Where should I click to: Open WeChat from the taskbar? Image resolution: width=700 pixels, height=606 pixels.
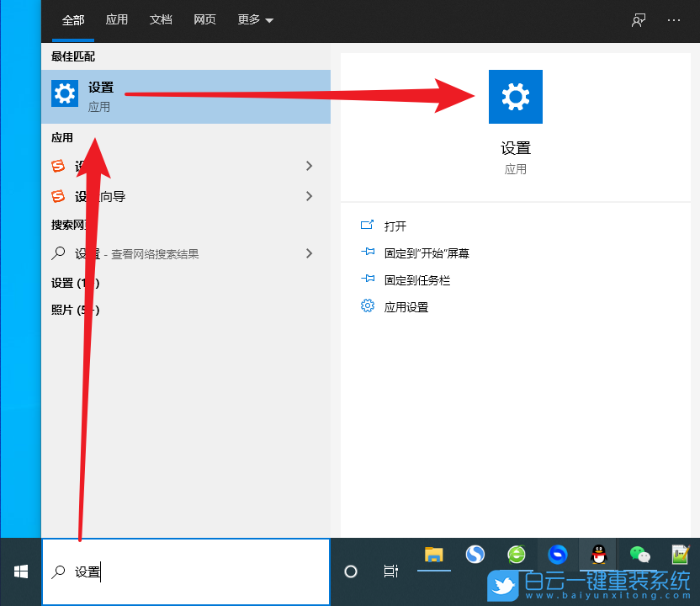point(640,555)
